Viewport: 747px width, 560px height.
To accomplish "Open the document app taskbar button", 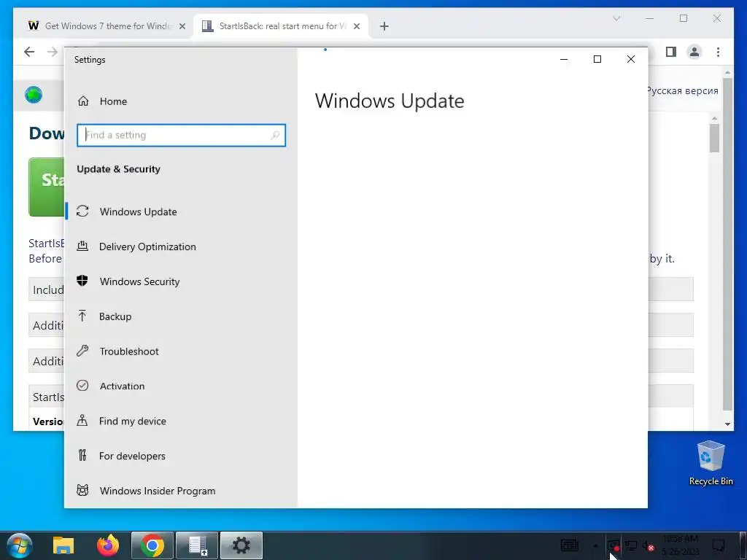I will pyautogui.click(x=197, y=545).
